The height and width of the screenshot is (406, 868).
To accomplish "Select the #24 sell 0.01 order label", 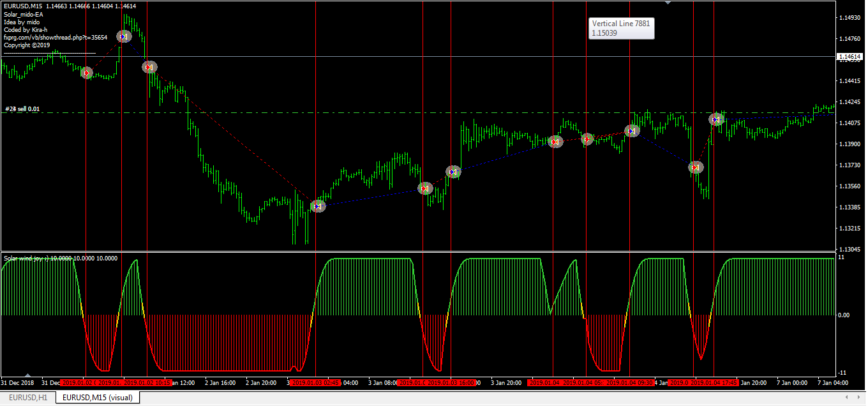I will [x=22, y=109].
